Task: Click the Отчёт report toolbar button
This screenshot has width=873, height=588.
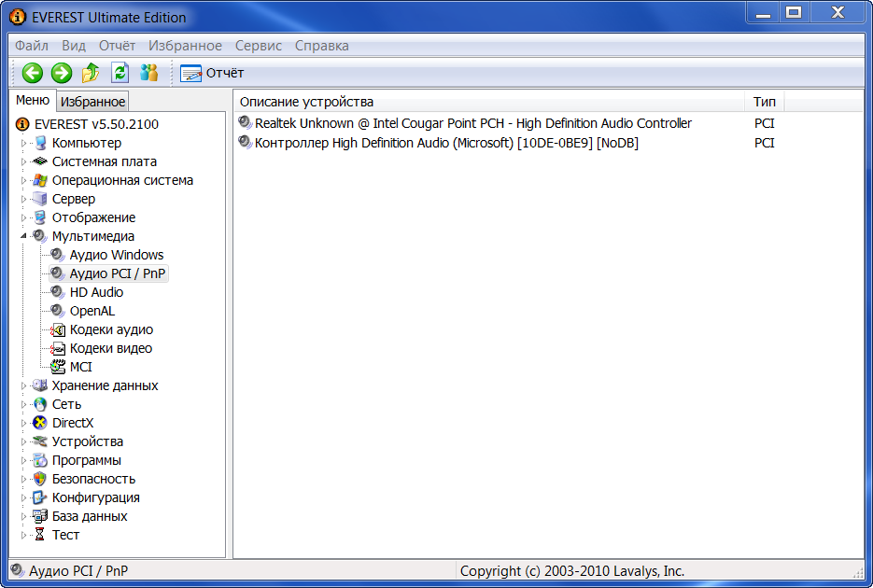Action: [212, 73]
